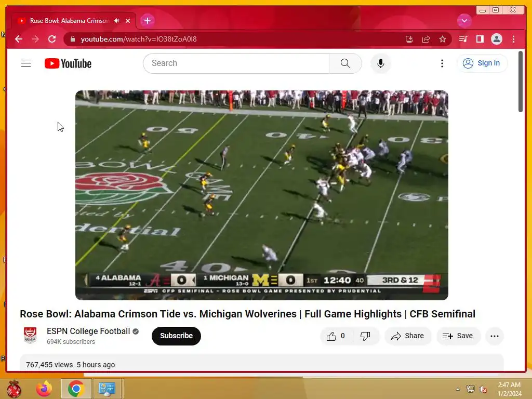532x399 pixels.
Task: Open ESPN College Football channel avatar
Action: point(30,336)
